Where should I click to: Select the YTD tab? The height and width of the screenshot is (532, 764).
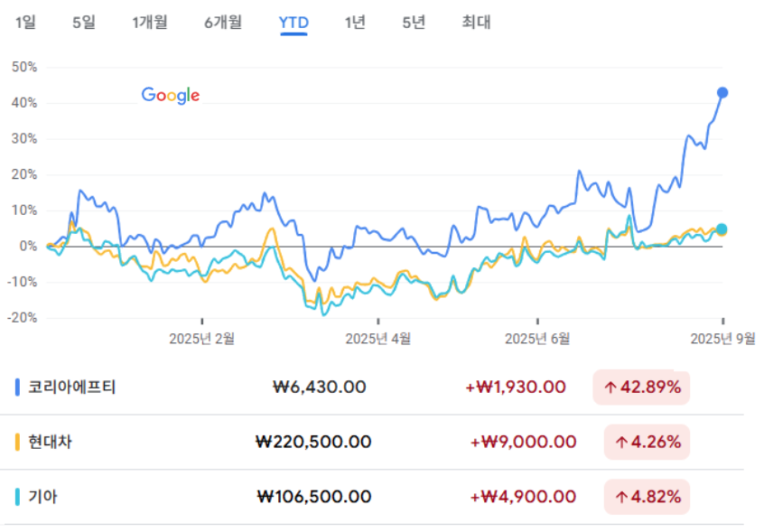coord(293,23)
